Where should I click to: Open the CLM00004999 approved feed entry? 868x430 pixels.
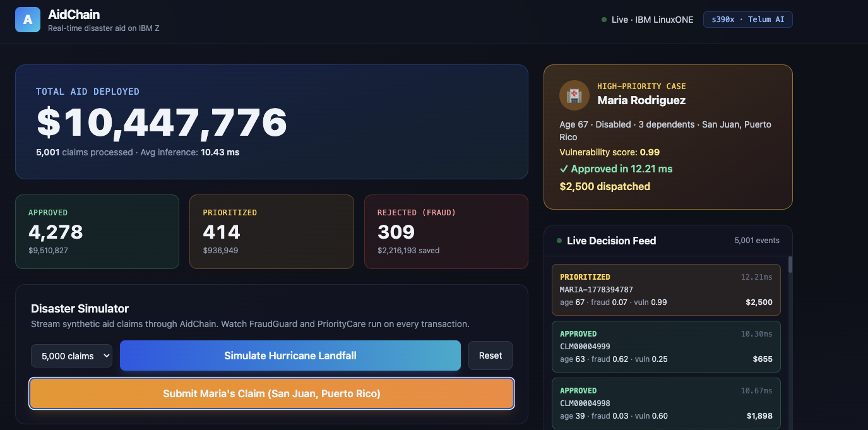[666, 347]
